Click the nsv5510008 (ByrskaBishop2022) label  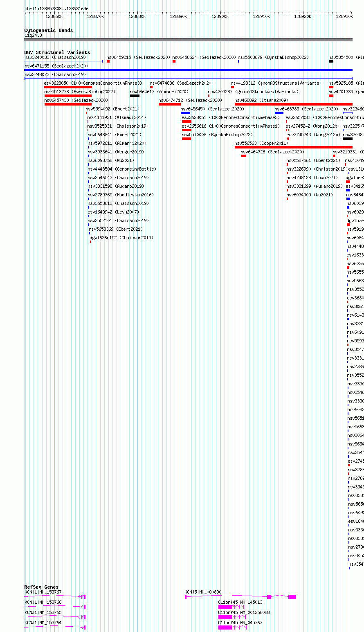pos(217,135)
